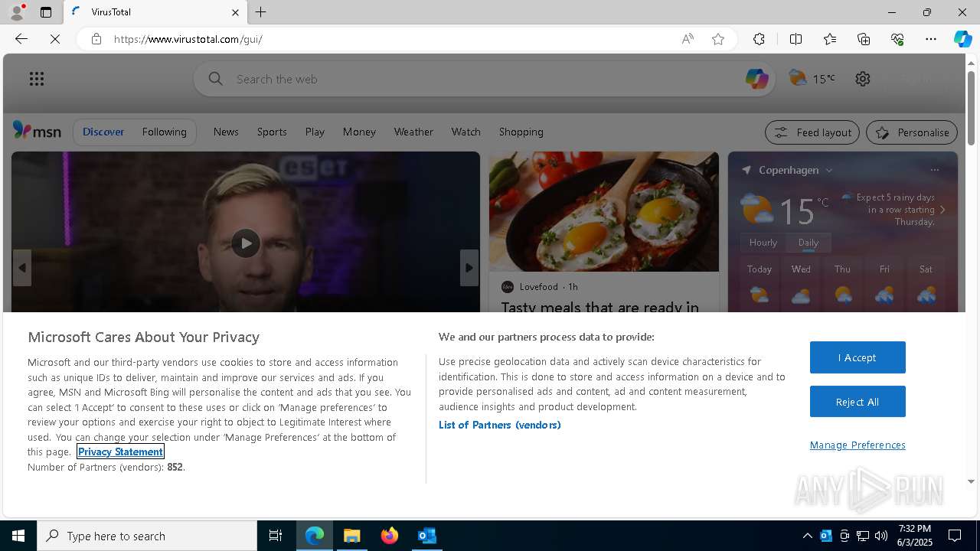Click the msn logo
The height and width of the screenshot is (551, 980).
coord(37,131)
